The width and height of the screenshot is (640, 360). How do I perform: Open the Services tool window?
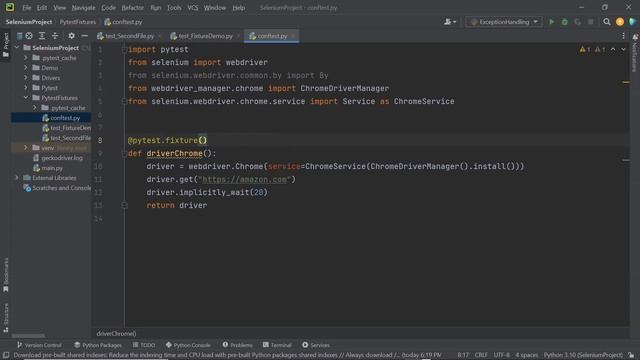point(316,345)
